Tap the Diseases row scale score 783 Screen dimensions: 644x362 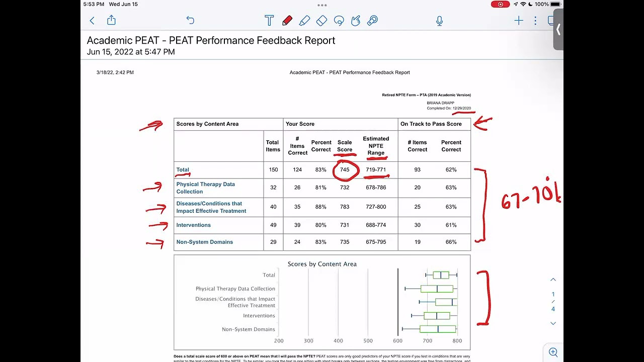coord(345,207)
